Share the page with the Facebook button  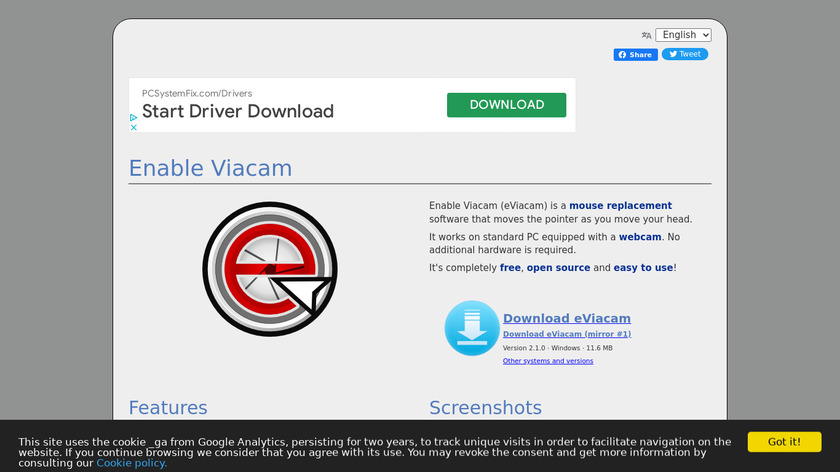click(x=635, y=55)
